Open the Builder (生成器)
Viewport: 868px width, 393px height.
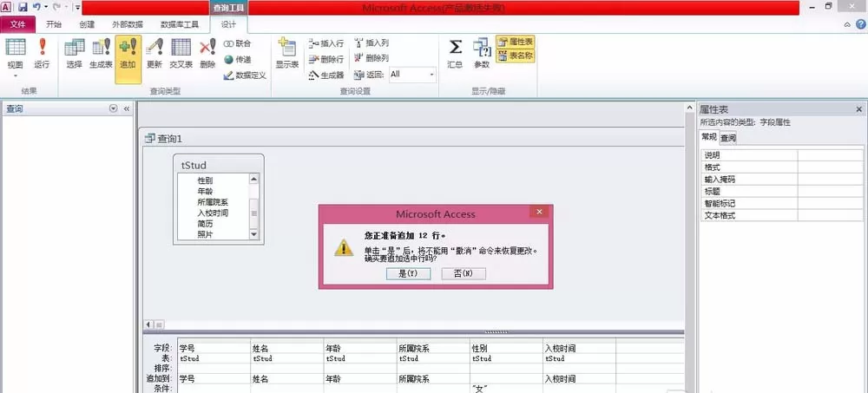coord(326,75)
